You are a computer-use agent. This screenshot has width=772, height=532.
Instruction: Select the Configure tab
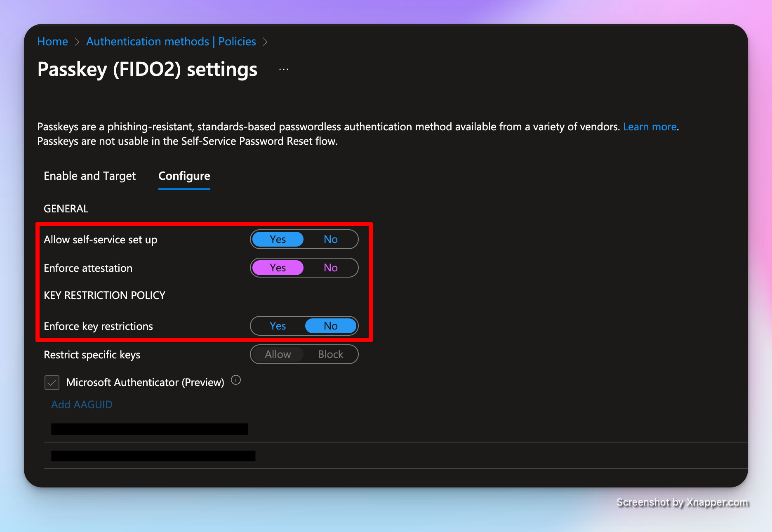(184, 176)
